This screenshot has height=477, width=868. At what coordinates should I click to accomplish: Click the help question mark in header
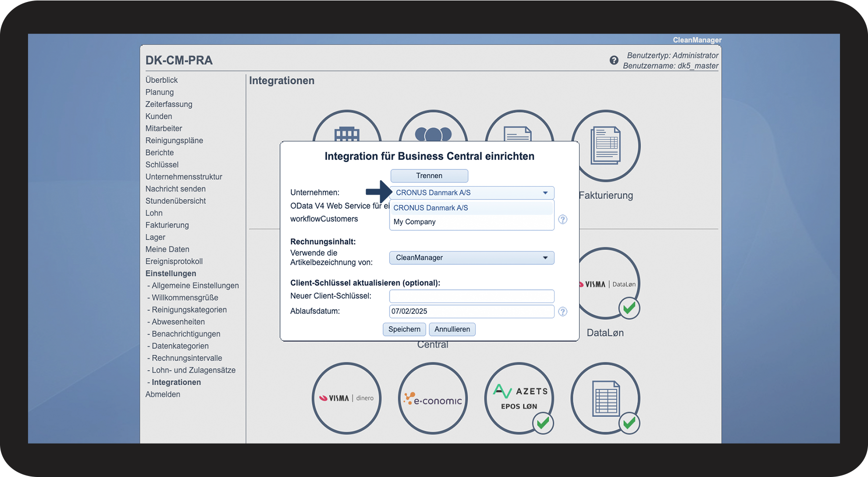(614, 60)
